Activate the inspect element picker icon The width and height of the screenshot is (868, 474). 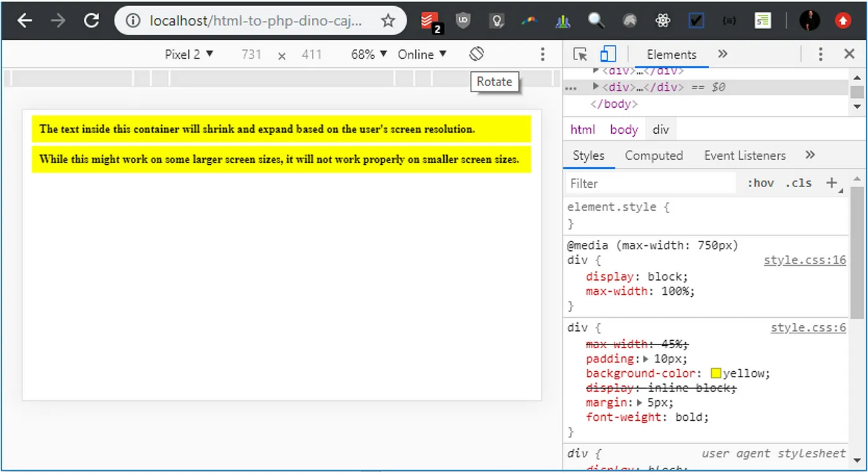tap(580, 54)
